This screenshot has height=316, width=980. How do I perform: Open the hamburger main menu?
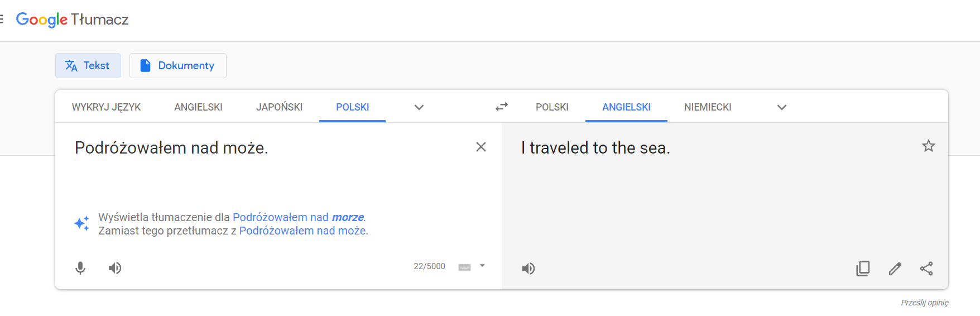pos(2,20)
